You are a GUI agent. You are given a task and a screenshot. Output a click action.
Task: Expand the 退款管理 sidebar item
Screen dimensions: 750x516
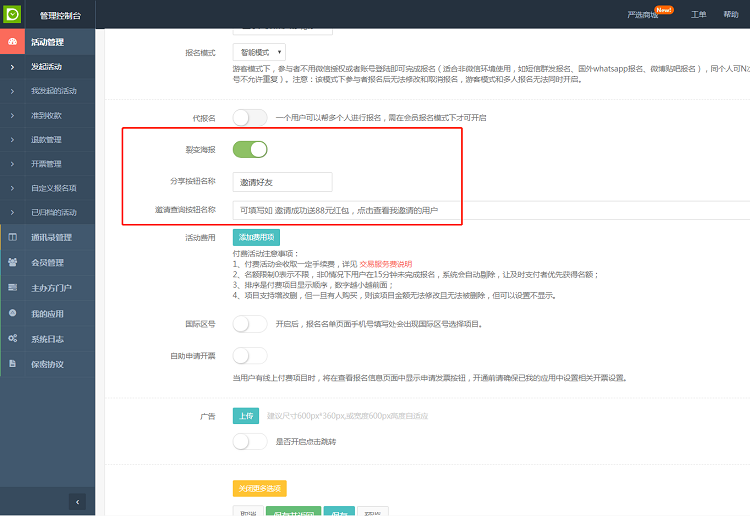pyautogui.click(x=46, y=140)
